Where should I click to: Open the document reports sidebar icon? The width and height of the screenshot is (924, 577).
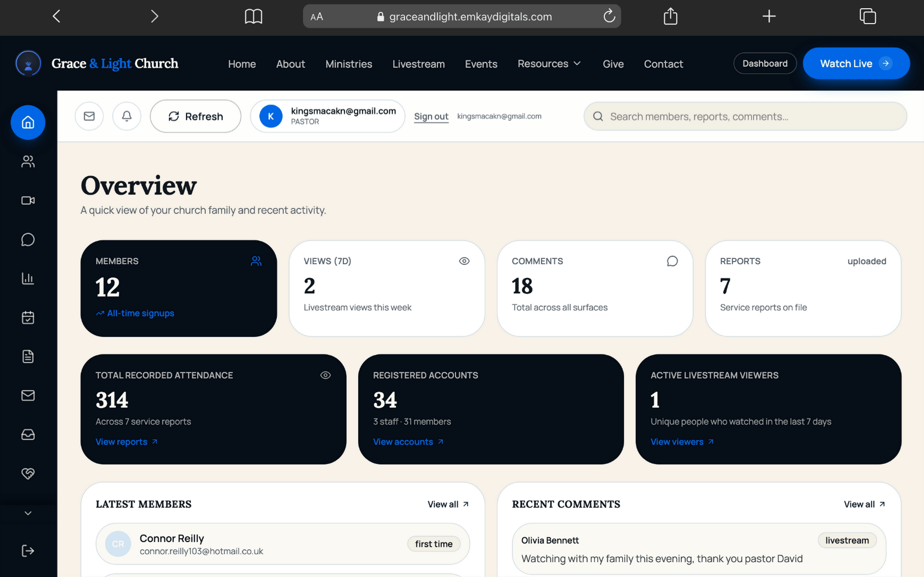click(28, 356)
